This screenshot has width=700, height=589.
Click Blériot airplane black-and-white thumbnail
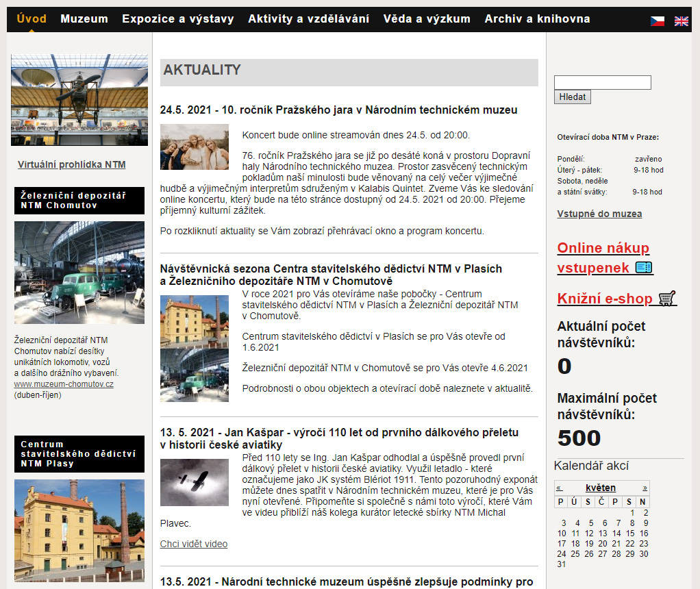(x=195, y=482)
